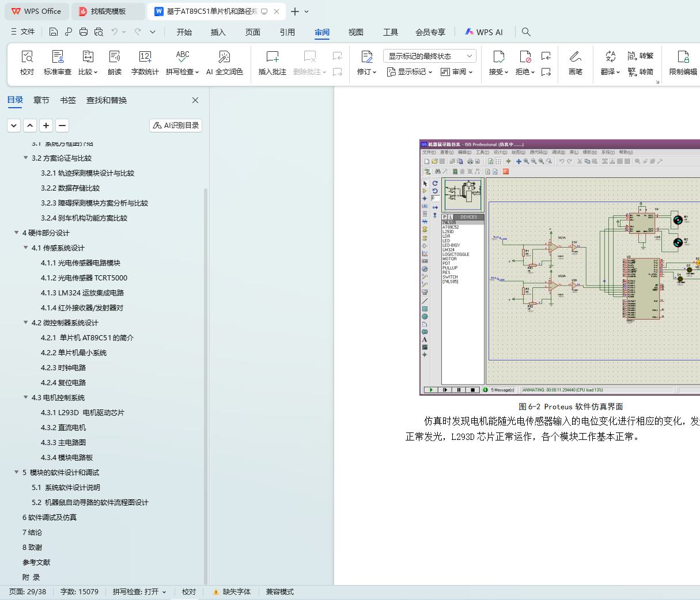The height and width of the screenshot is (600, 700).
Task: Switch to the 开始 ribbon tab
Action: point(184,32)
